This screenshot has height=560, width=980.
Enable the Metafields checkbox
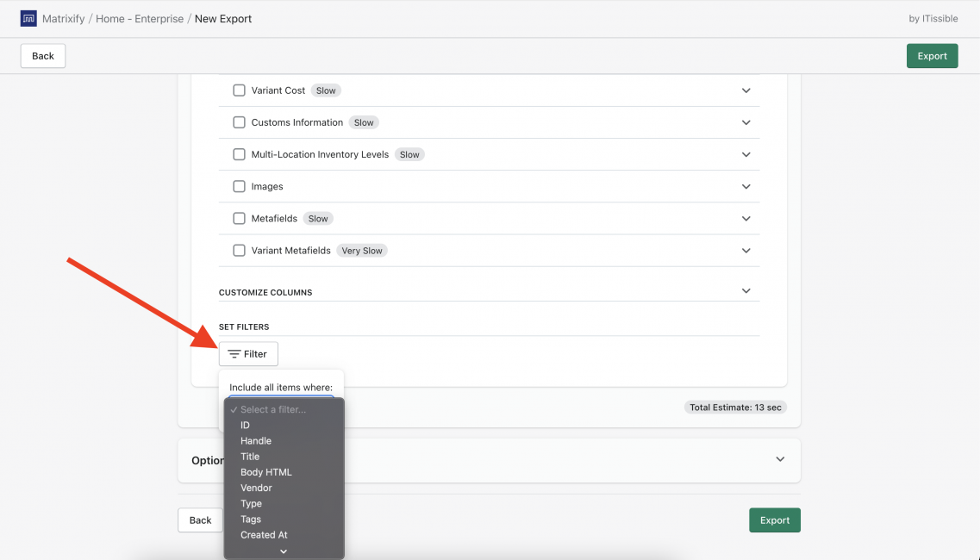(x=239, y=218)
